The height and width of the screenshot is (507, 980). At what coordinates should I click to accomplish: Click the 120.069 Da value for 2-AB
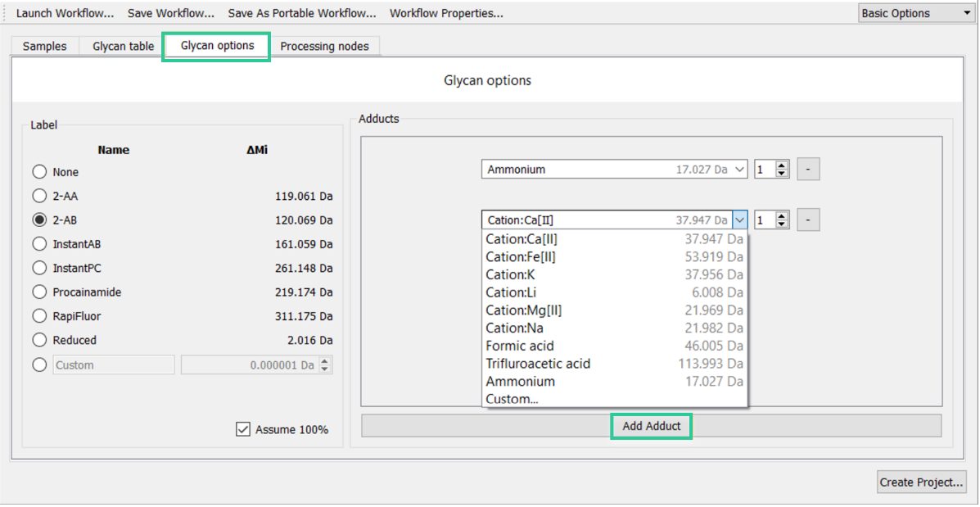[x=303, y=220]
